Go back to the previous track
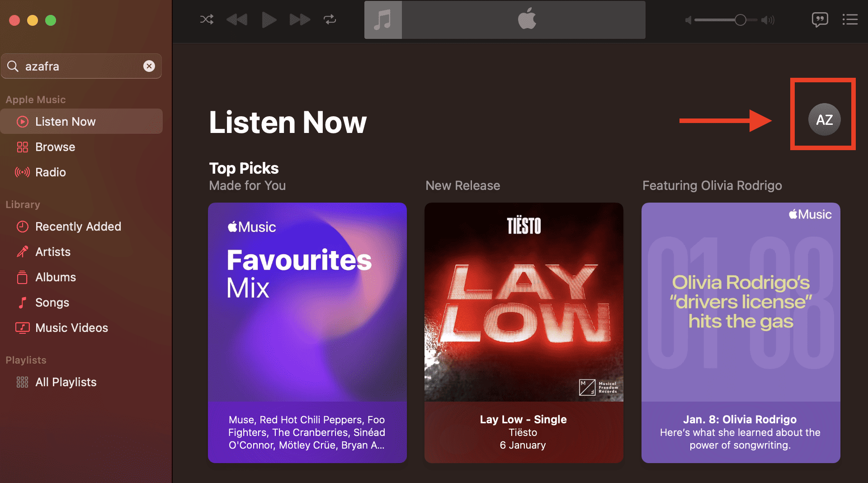The width and height of the screenshot is (868, 483). (x=237, y=19)
